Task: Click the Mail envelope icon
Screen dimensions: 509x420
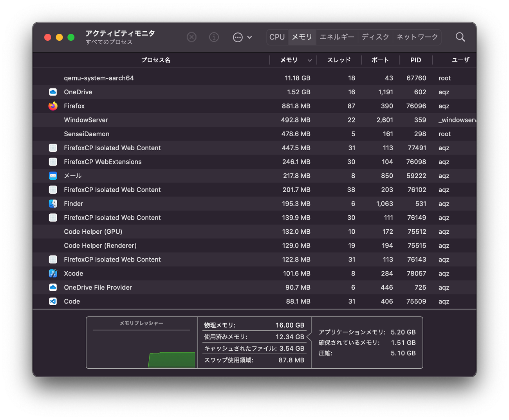Action: [x=53, y=176]
